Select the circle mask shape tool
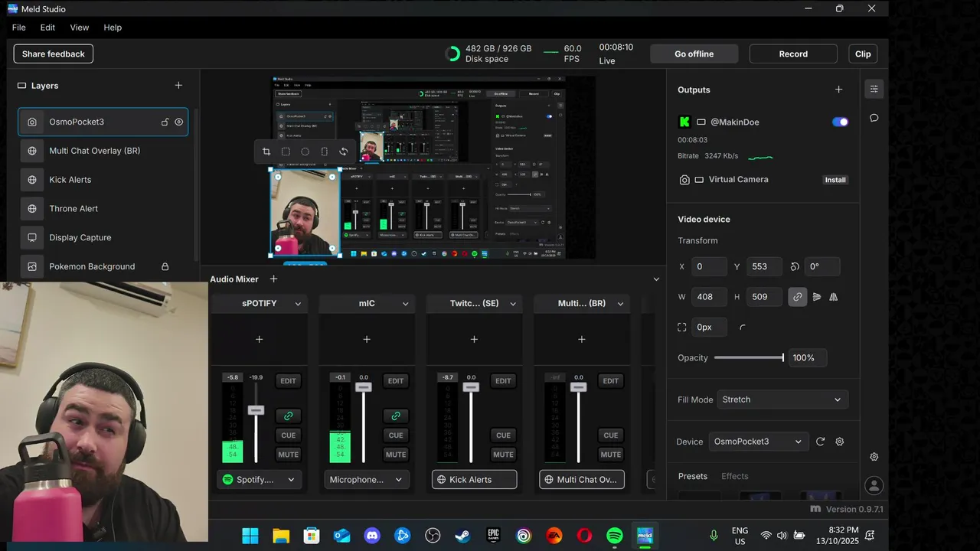This screenshot has width=980, height=551. point(305,152)
